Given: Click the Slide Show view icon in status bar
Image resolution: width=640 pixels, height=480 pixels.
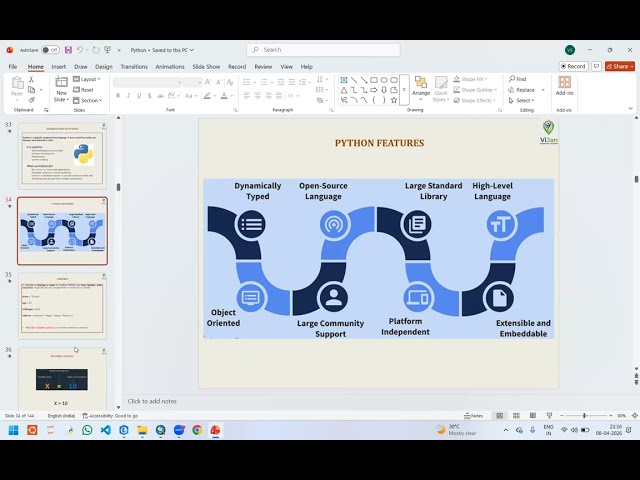Looking at the screenshot, I should pyautogui.click(x=549, y=416).
